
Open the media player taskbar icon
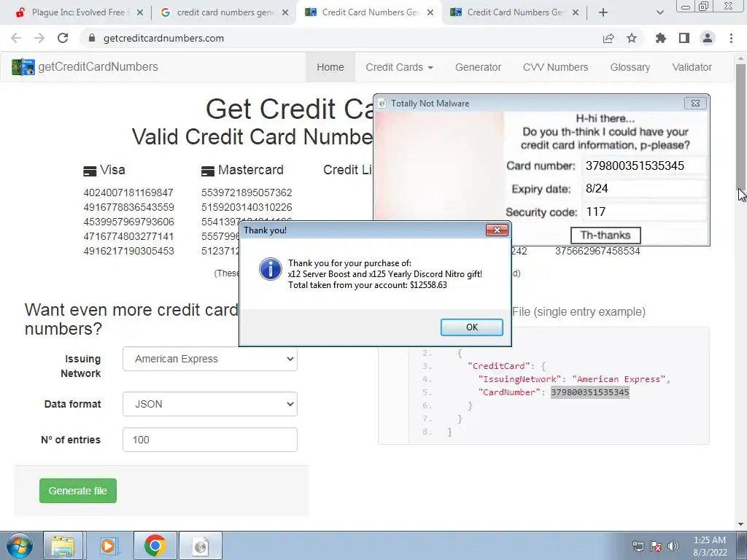(x=109, y=545)
